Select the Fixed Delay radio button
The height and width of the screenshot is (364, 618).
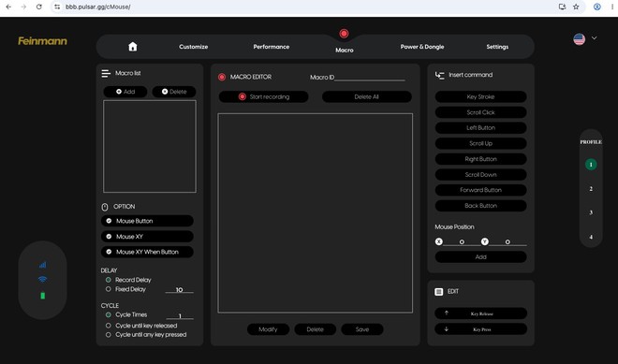[108, 289]
